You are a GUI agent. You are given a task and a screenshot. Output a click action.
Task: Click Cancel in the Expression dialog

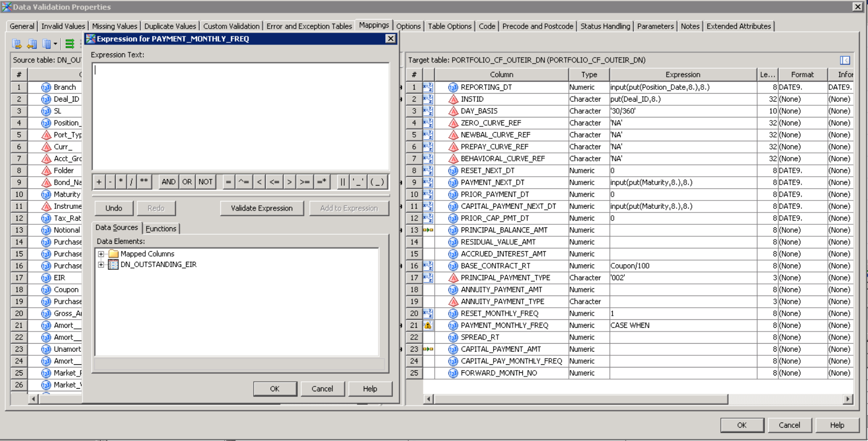pyautogui.click(x=322, y=389)
